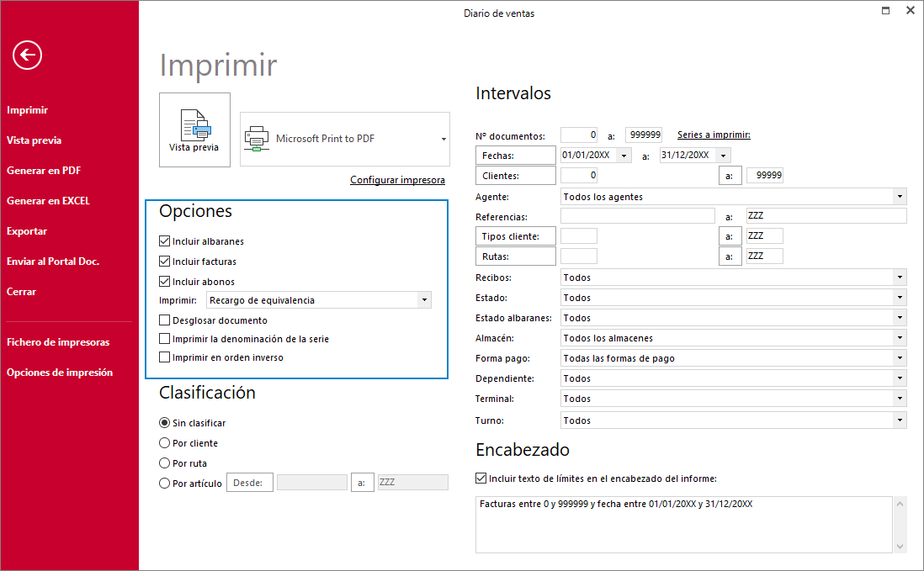
Task: Click Cerrar in the sidebar
Action: click(x=21, y=292)
